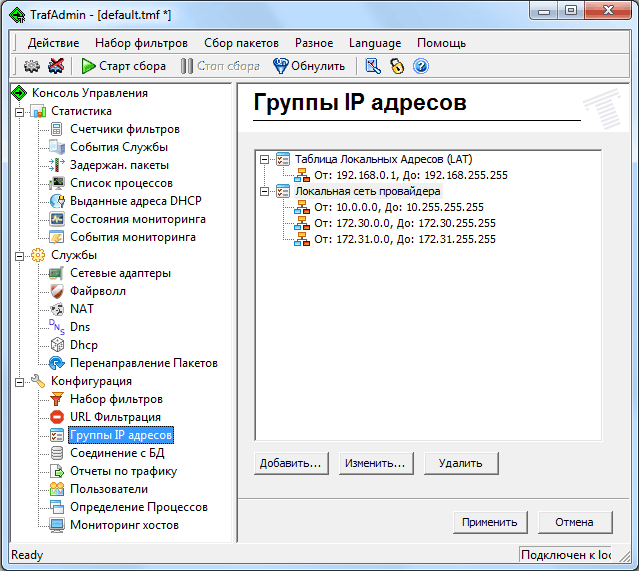Open Список процессов icon

click(x=57, y=183)
